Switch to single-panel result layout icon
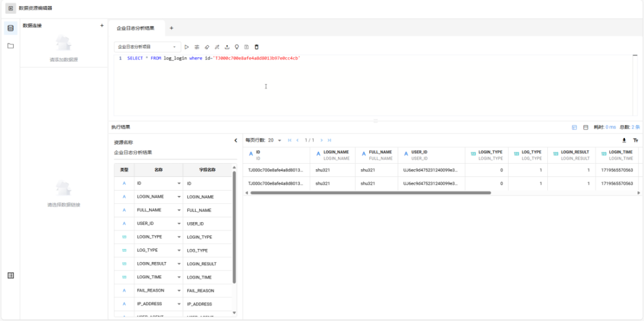 (586, 127)
